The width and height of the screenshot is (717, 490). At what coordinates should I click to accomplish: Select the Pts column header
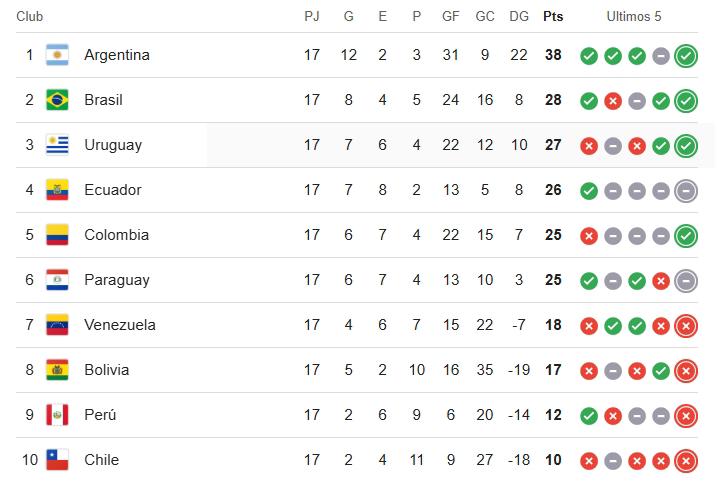click(553, 17)
